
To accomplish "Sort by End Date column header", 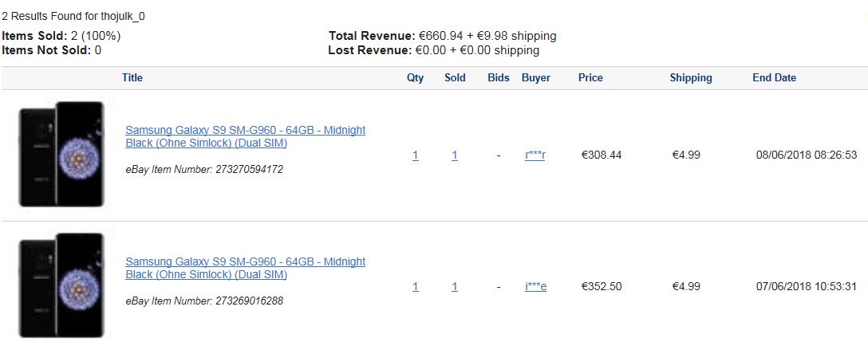I will pos(775,78).
